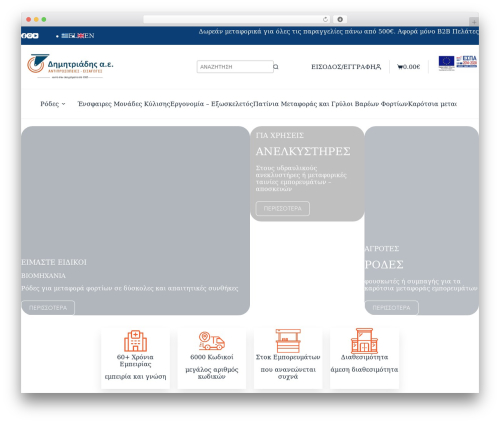Open Εργονομία – Εξωσκελετός menu item
This screenshot has height=423, width=500.
[212, 104]
